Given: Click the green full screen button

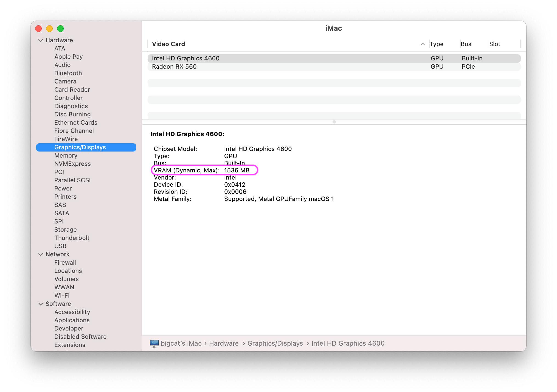Looking at the screenshot, I should click(x=60, y=29).
